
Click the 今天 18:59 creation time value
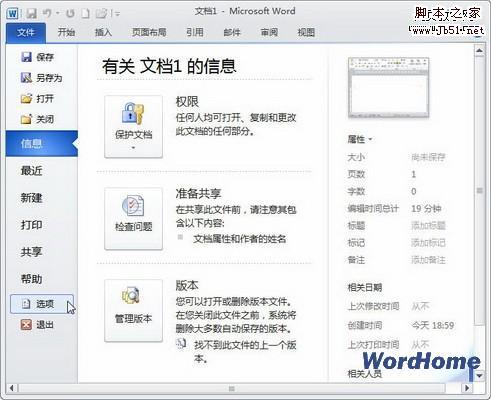[x=433, y=325]
